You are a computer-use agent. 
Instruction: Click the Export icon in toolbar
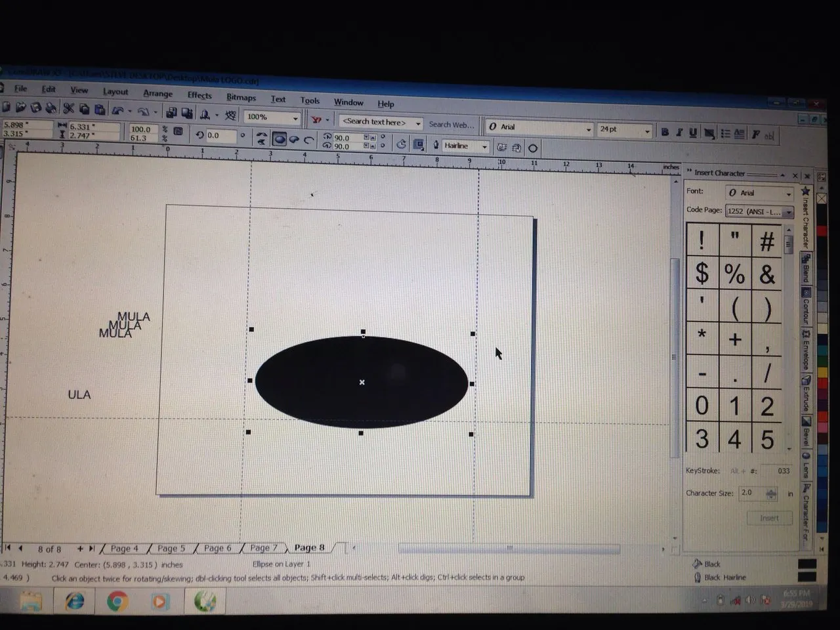click(x=186, y=114)
